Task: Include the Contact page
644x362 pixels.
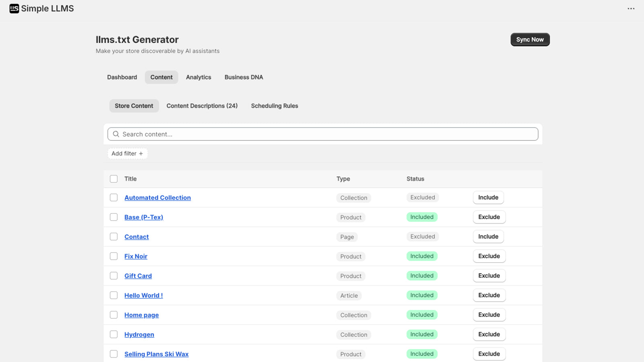Action: point(488,237)
